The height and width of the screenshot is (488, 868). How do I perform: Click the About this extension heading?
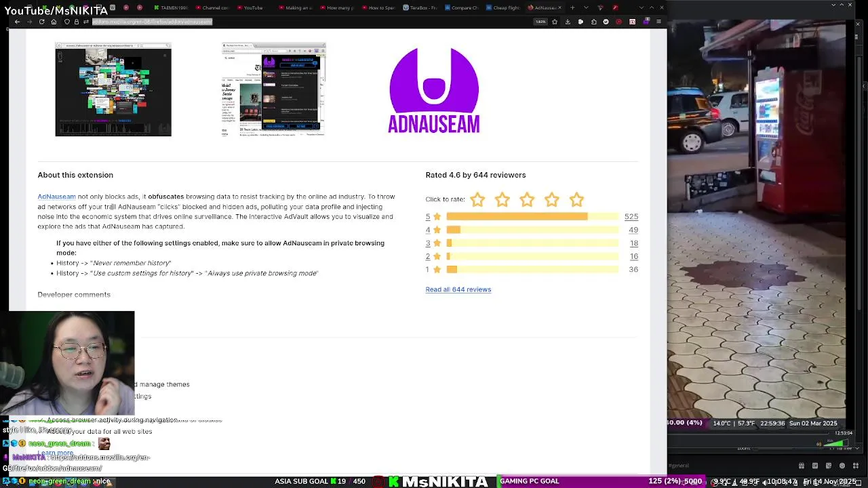coord(75,175)
